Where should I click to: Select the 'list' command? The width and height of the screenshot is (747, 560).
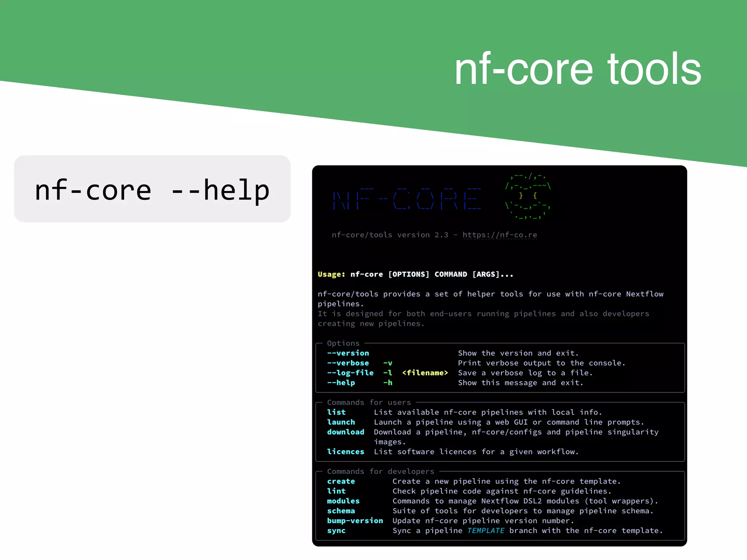click(x=336, y=412)
